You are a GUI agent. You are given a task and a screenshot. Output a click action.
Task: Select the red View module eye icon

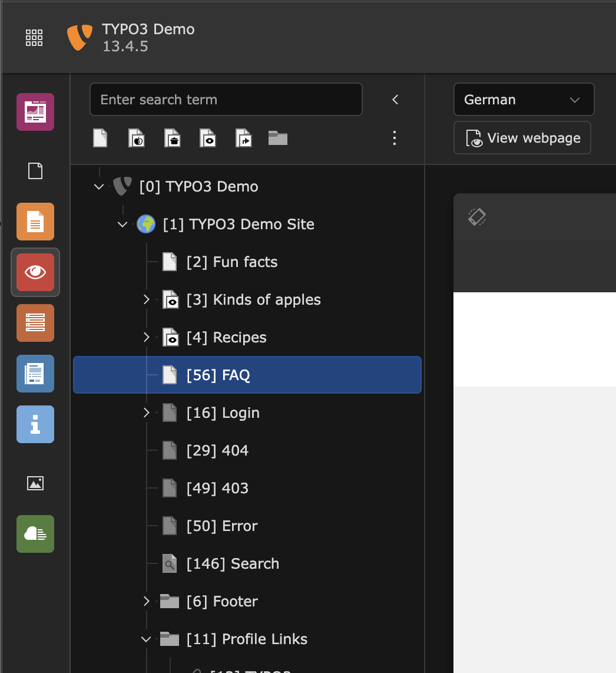(x=35, y=272)
